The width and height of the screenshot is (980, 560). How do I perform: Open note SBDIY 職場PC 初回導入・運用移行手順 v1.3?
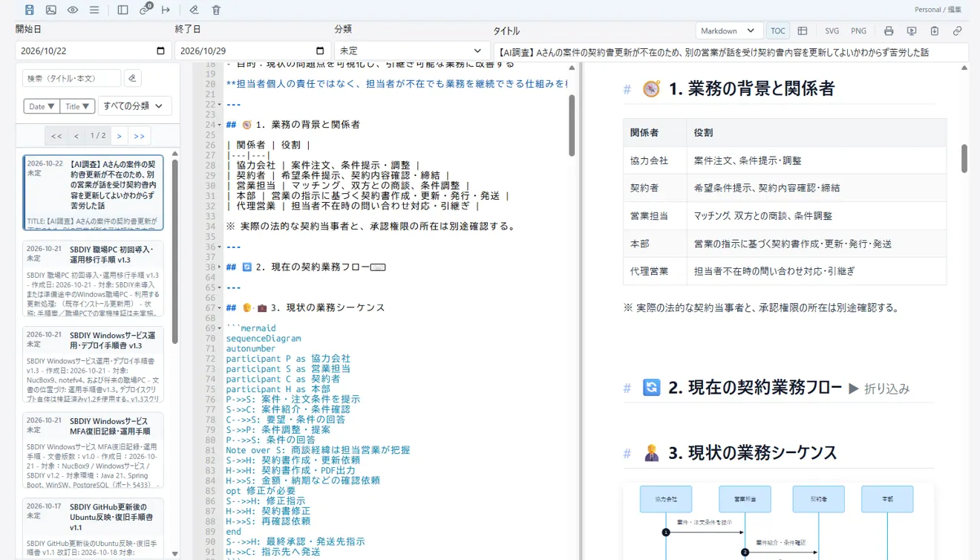94,279
